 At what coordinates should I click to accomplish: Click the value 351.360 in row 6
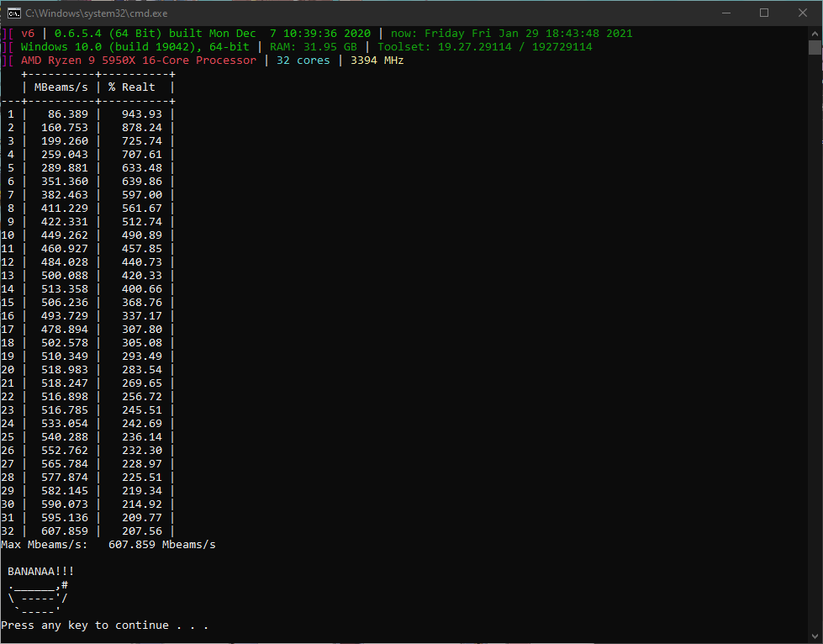[65, 182]
